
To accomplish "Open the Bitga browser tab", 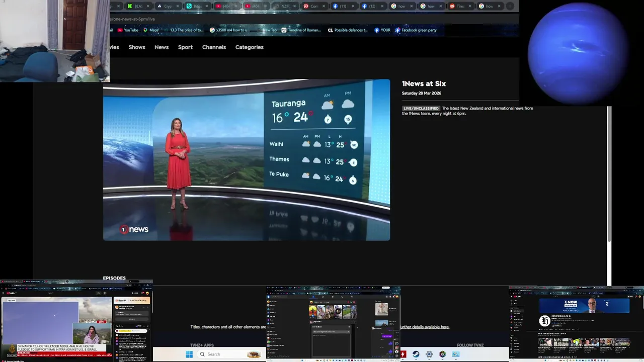I will [x=197, y=6].
